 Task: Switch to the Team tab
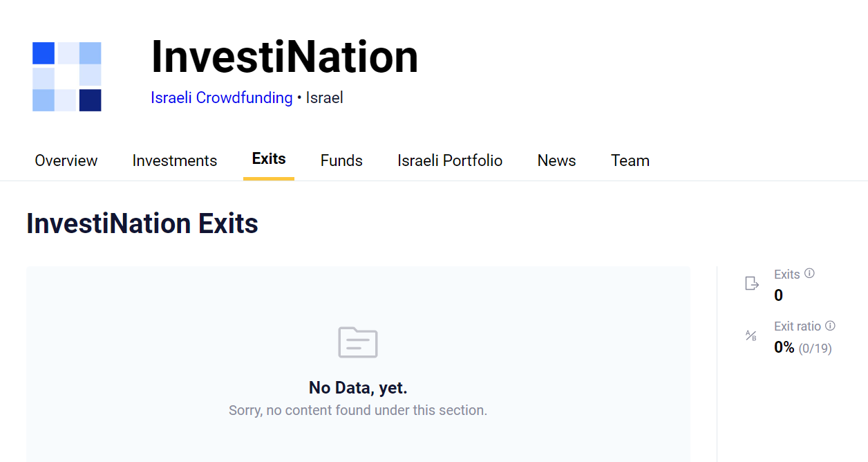630,160
